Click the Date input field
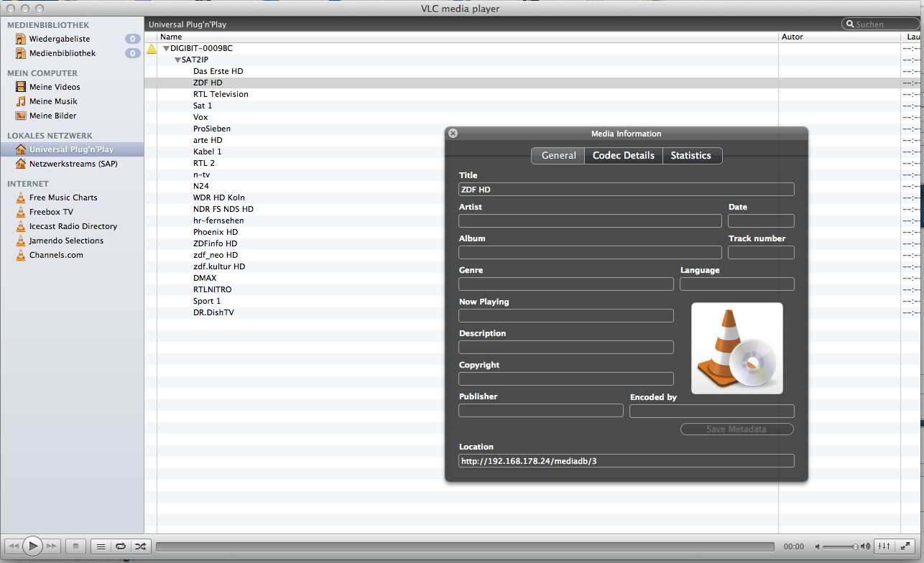The width and height of the screenshot is (924, 563). (x=761, y=221)
